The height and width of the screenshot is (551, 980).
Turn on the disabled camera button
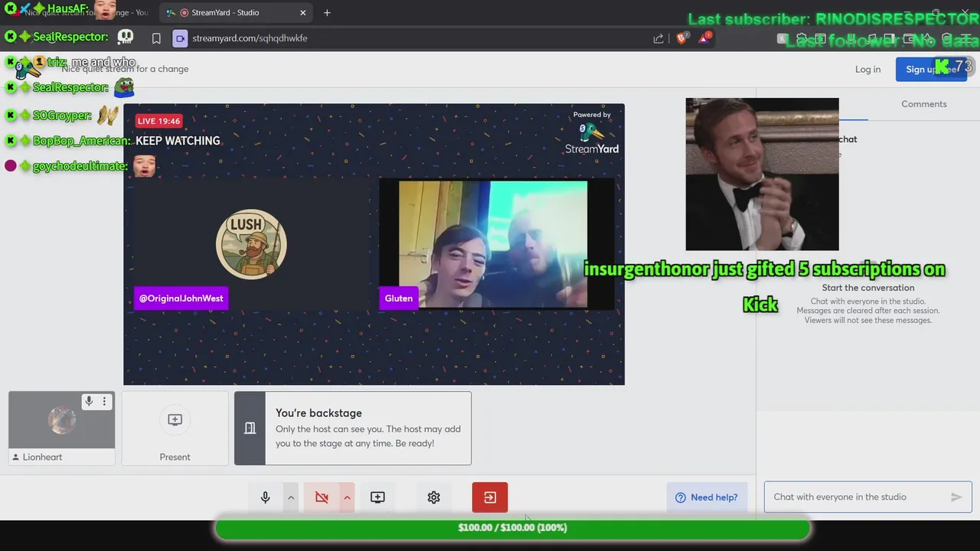[322, 497]
